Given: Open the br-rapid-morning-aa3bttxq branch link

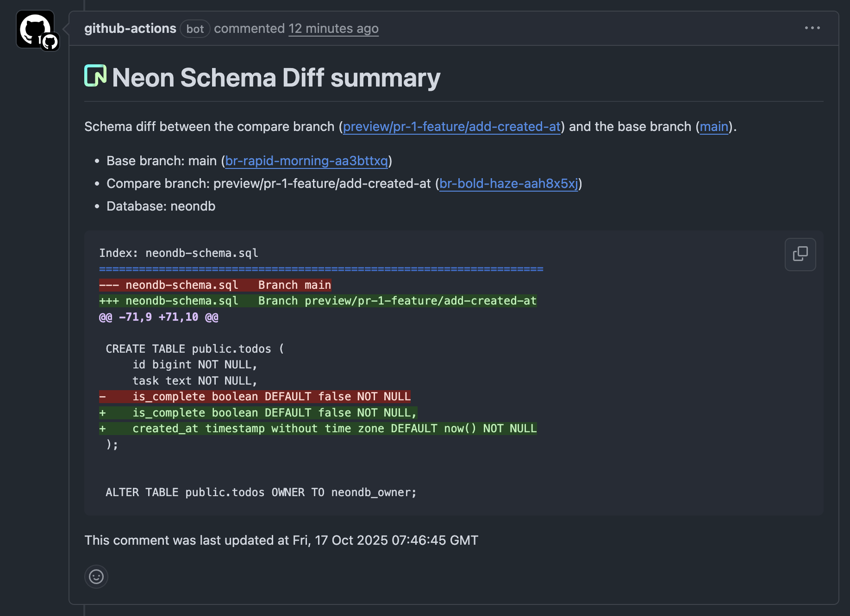Looking at the screenshot, I should (306, 161).
